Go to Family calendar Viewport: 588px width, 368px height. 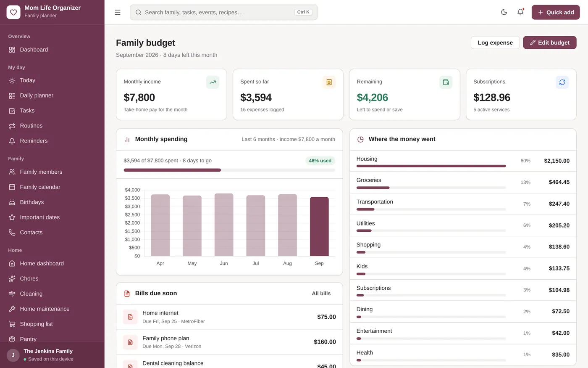[x=52, y=187]
